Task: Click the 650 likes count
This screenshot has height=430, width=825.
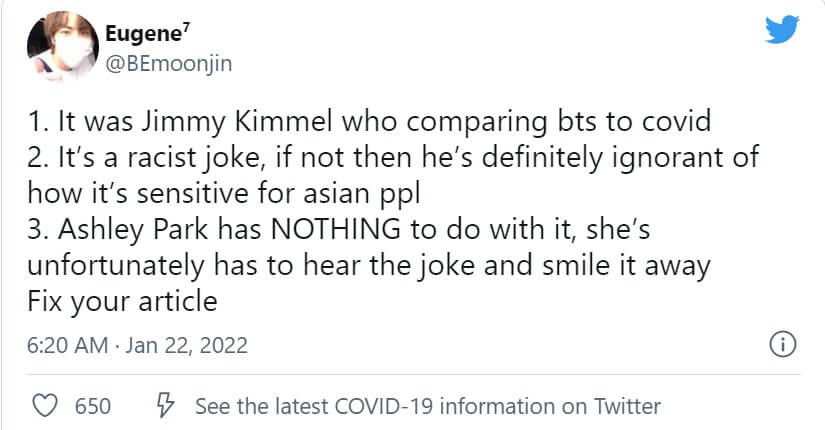Action: click(93, 406)
